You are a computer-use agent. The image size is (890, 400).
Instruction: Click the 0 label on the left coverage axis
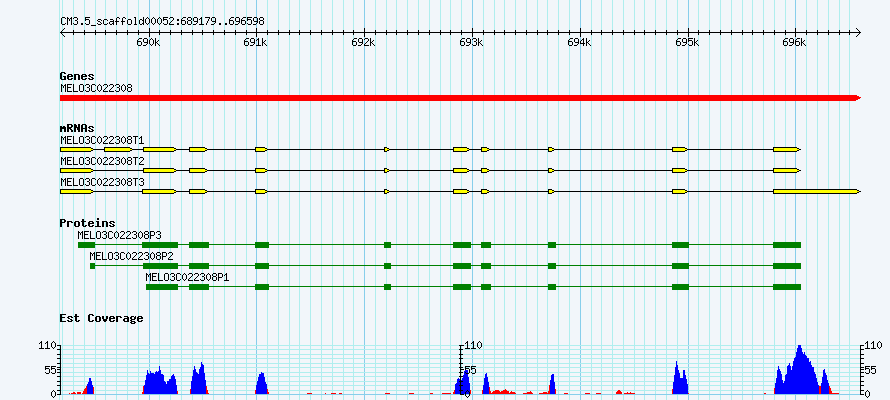pyautogui.click(x=52, y=393)
